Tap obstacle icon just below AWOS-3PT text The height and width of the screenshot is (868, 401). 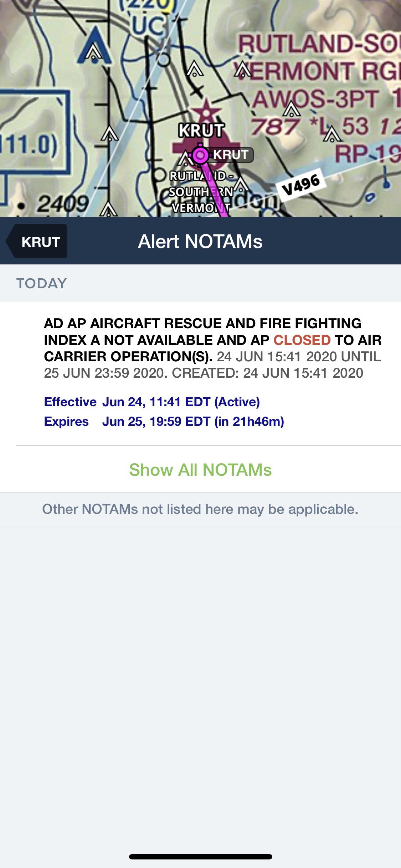click(x=292, y=110)
